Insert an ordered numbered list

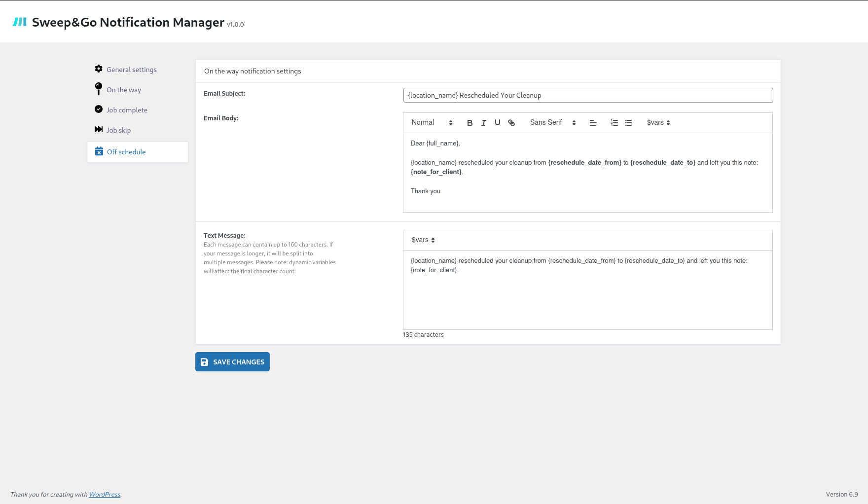point(614,123)
